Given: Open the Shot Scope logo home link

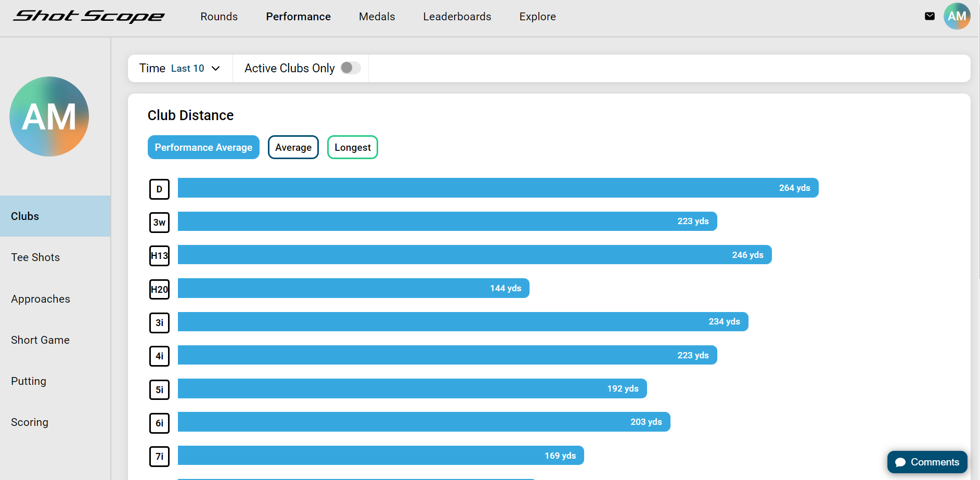Looking at the screenshot, I should pos(89,16).
